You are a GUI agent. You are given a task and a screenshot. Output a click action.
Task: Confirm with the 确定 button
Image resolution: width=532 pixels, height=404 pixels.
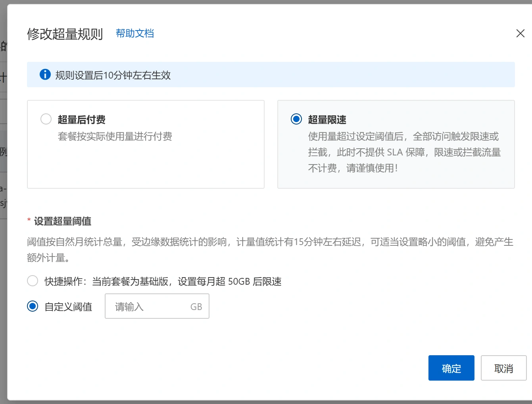451,368
